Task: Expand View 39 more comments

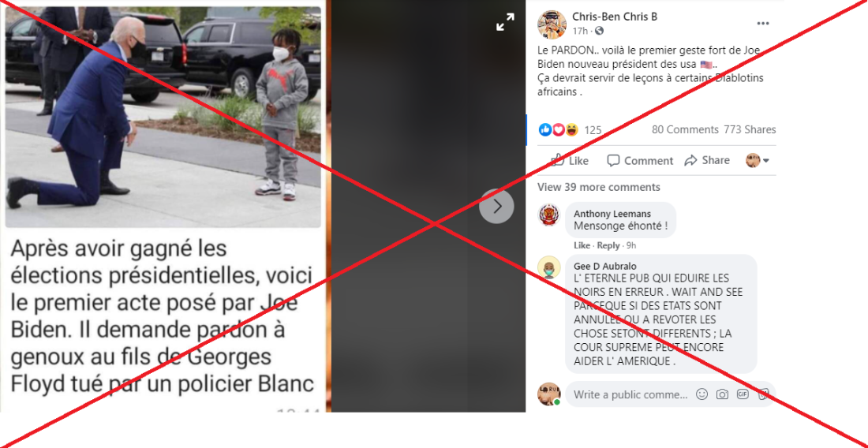Action: (x=599, y=187)
